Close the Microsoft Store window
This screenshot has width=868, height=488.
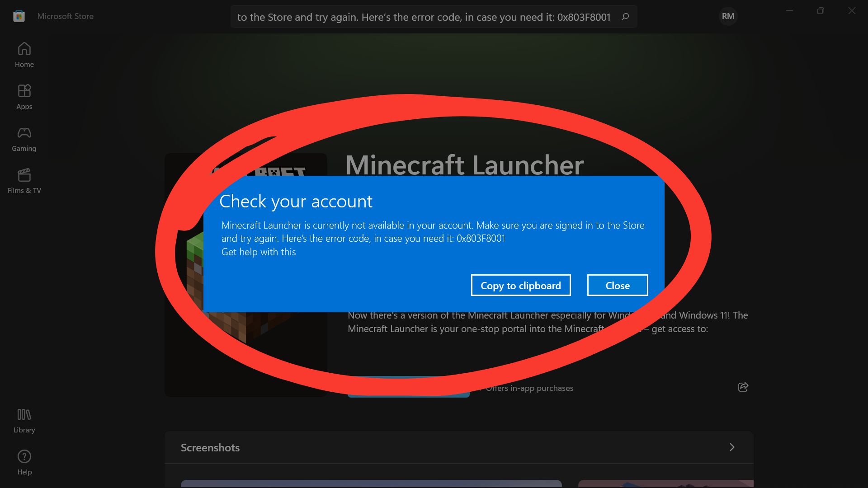[x=852, y=10]
